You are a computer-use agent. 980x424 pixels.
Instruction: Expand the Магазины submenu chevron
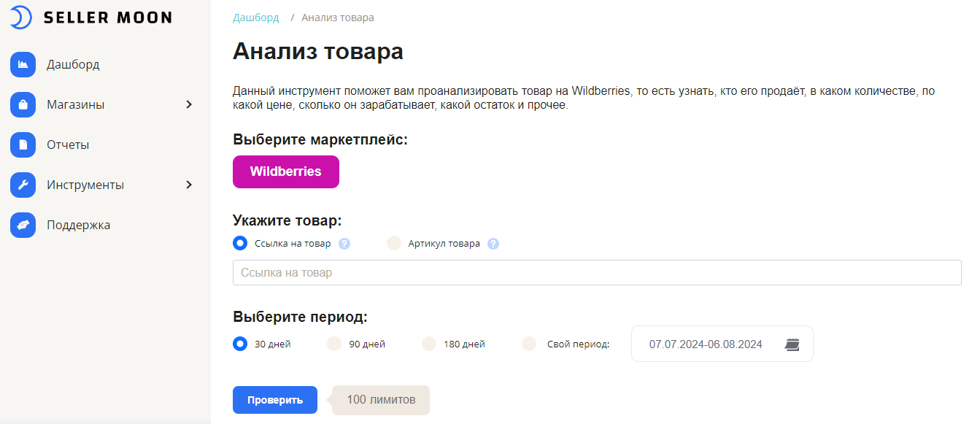pos(189,104)
